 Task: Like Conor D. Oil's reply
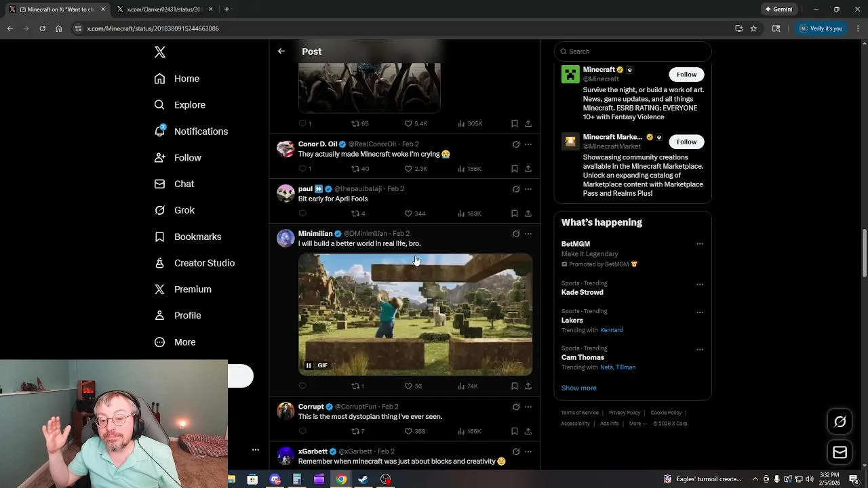pyautogui.click(x=416, y=169)
